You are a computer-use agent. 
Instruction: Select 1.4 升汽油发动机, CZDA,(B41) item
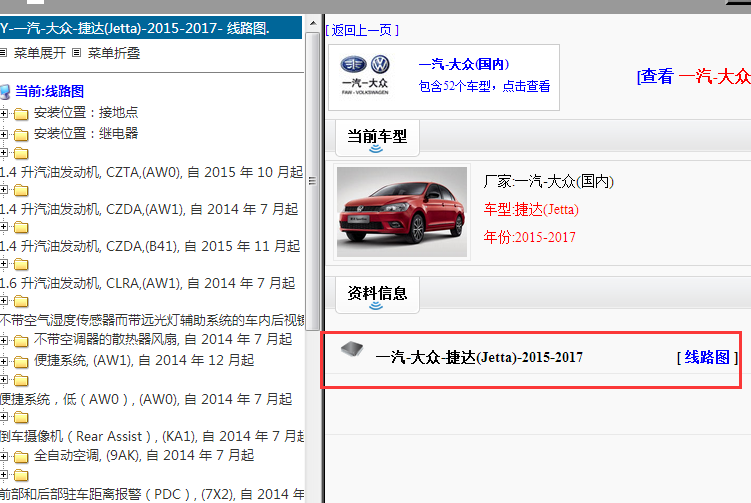pyautogui.click(x=150, y=246)
